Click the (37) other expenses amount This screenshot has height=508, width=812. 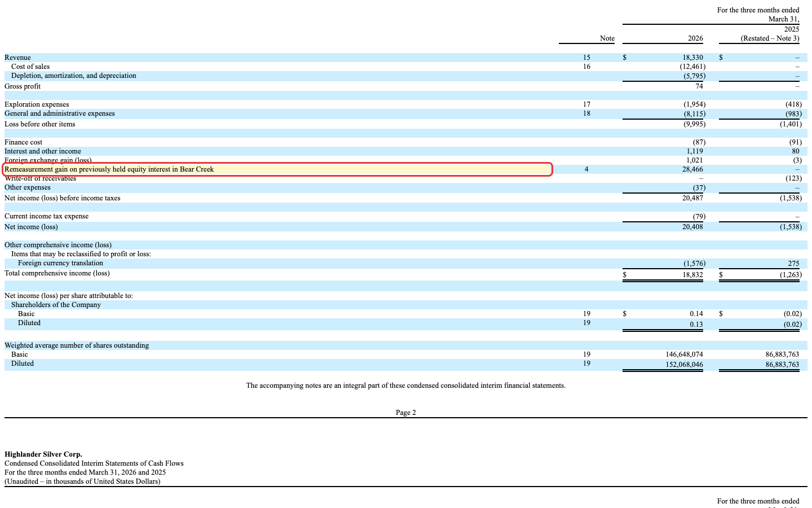coord(699,187)
